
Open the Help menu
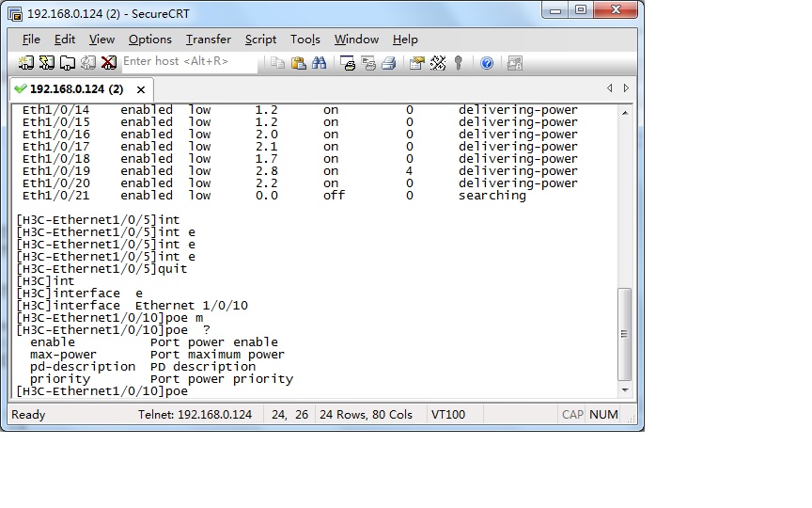tap(405, 40)
